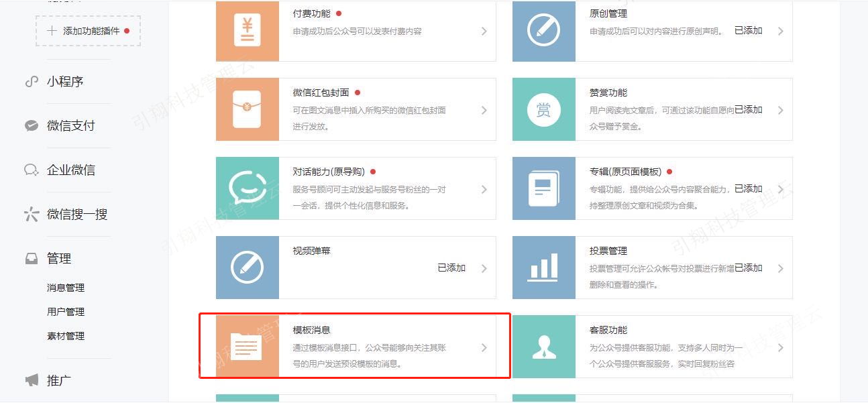Click the 专辑 album pages icon
Viewport: 868px width, 403px height.
(x=544, y=188)
